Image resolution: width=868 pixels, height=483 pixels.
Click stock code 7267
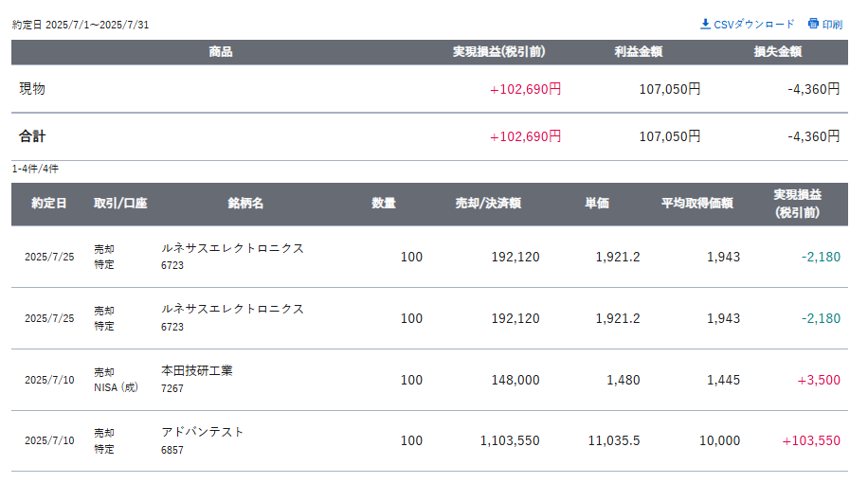tap(172, 388)
